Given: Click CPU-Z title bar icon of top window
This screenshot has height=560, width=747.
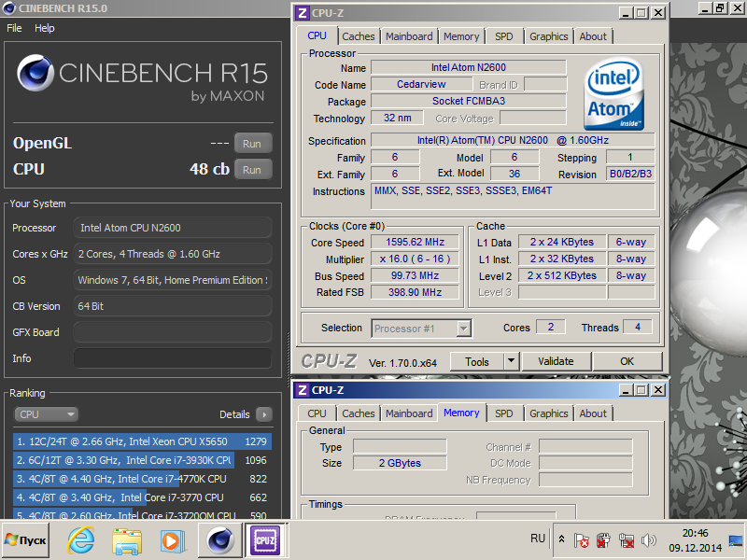Looking at the screenshot, I should (303, 13).
